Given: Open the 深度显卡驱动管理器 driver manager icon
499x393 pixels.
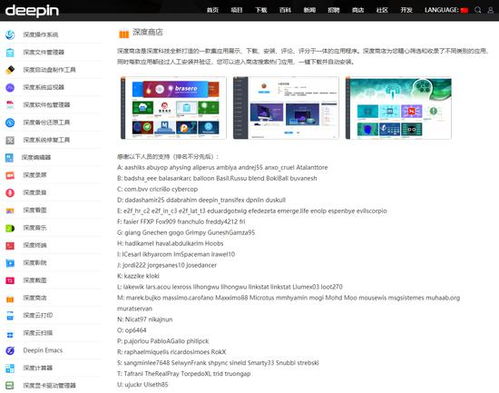Looking at the screenshot, I should click(10, 386).
